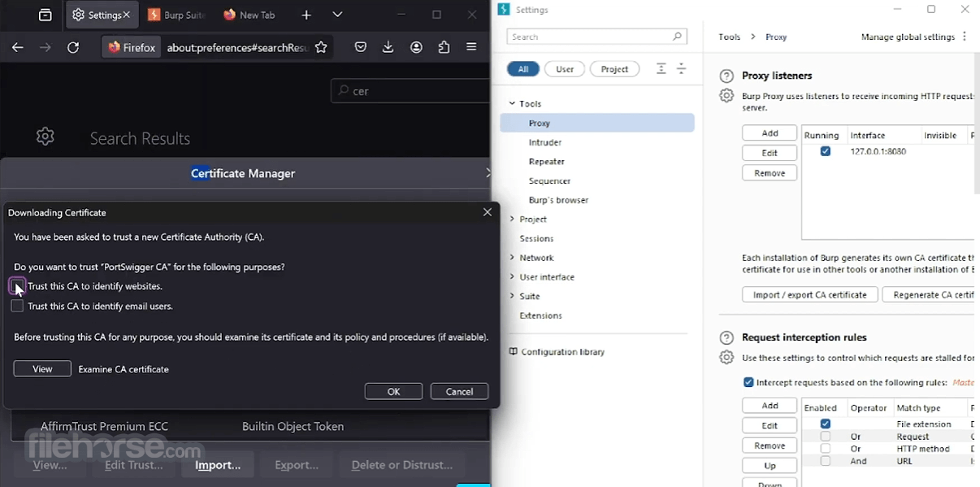
Task: Open Firefox tab overview icon
Action: point(46,15)
